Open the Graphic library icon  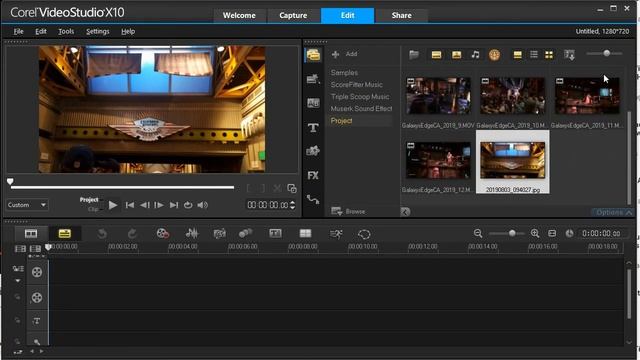pyautogui.click(x=313, y=151)
